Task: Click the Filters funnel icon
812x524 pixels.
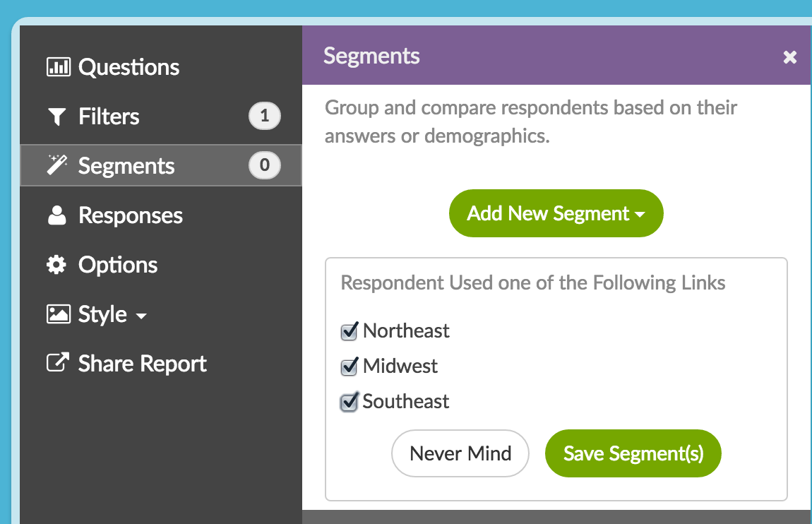Action: tap(56, 117)
